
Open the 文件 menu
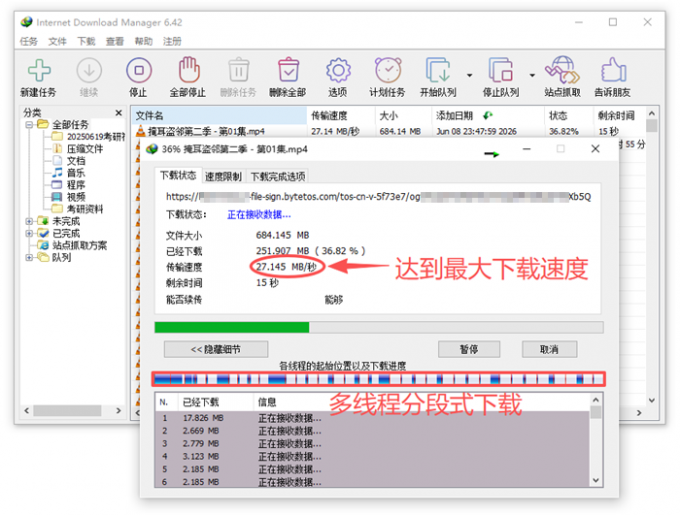click(x=57, y=41)
